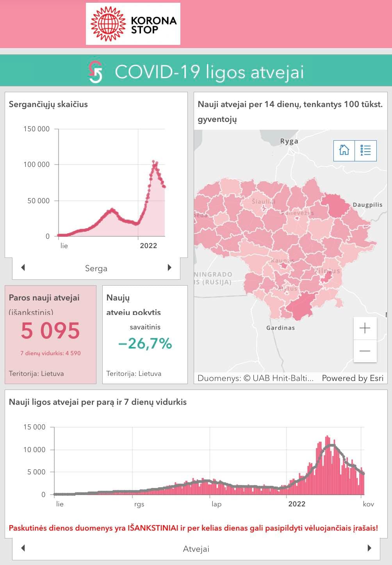Click the Korona Stop logo
392x565 pixels.
pyautogui.click(x=133, y=24)
